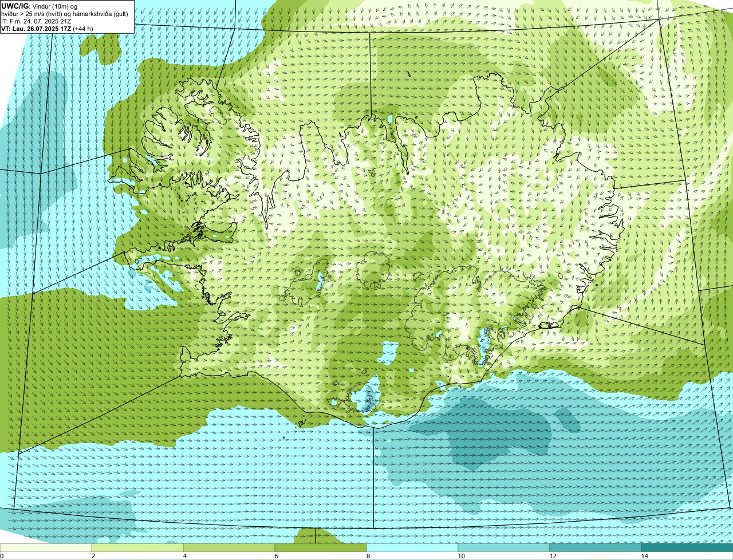The height and width of the screenshot is (560, 733).
Task: Click the '8' label on the color scale
Action: coord(367,556)
